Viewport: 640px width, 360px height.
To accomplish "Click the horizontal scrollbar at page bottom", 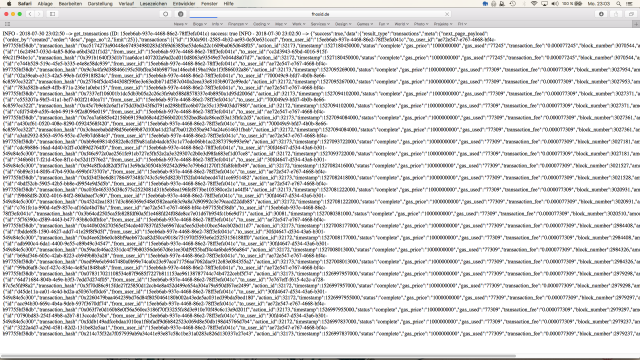I will [x=258, y=356].
